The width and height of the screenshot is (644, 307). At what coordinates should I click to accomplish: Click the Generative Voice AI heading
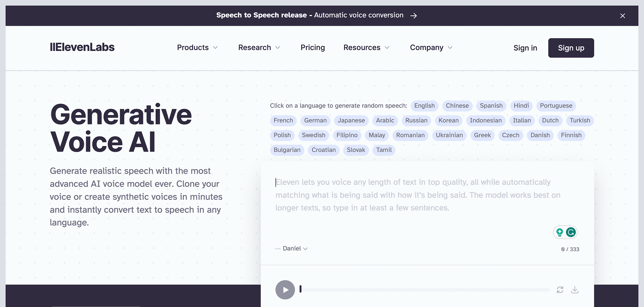point(121,128)
